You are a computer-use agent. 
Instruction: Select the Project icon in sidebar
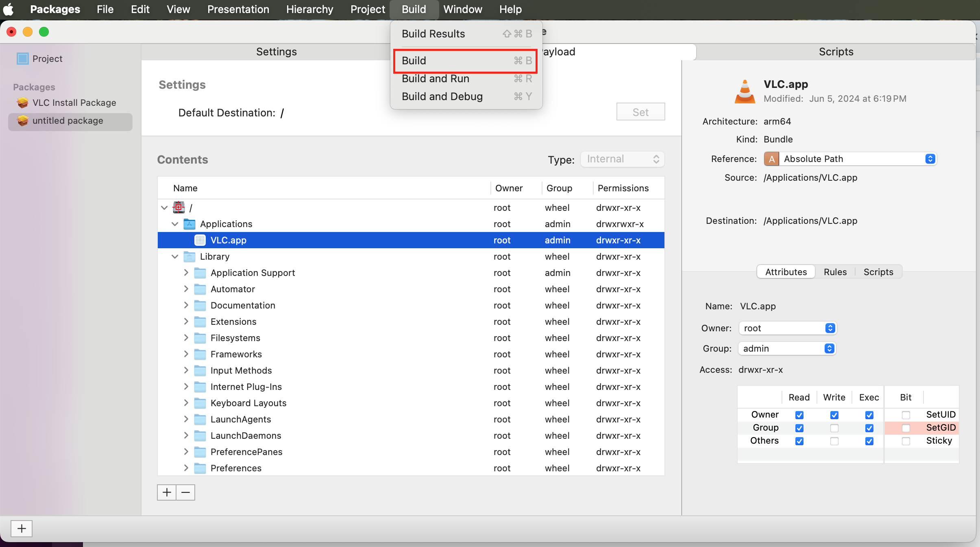23,59
